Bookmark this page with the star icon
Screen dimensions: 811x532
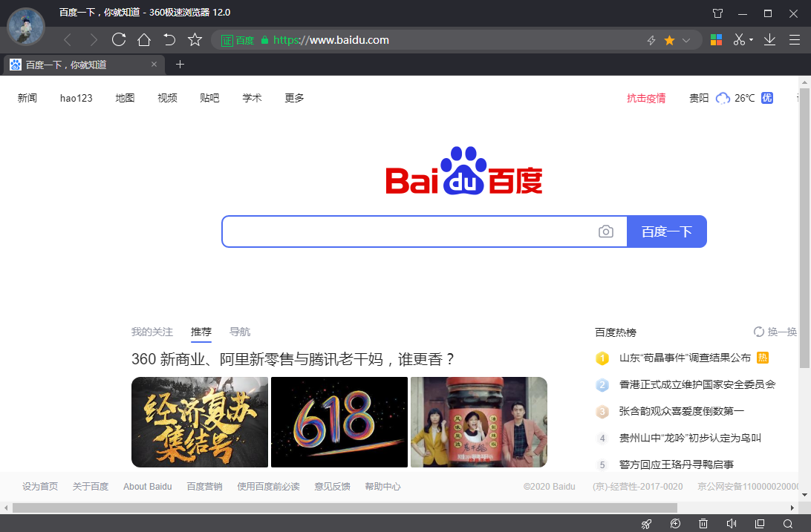(x=668, y=39)
